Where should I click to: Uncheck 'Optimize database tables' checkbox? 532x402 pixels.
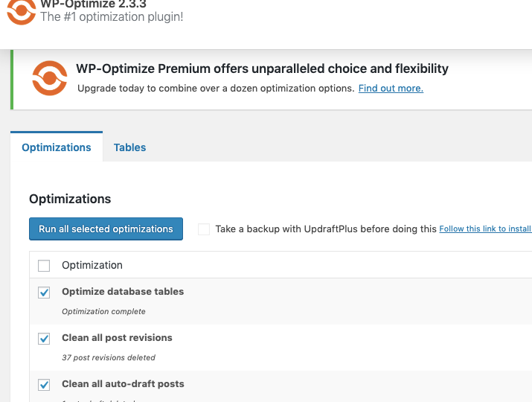coord(44,293)
